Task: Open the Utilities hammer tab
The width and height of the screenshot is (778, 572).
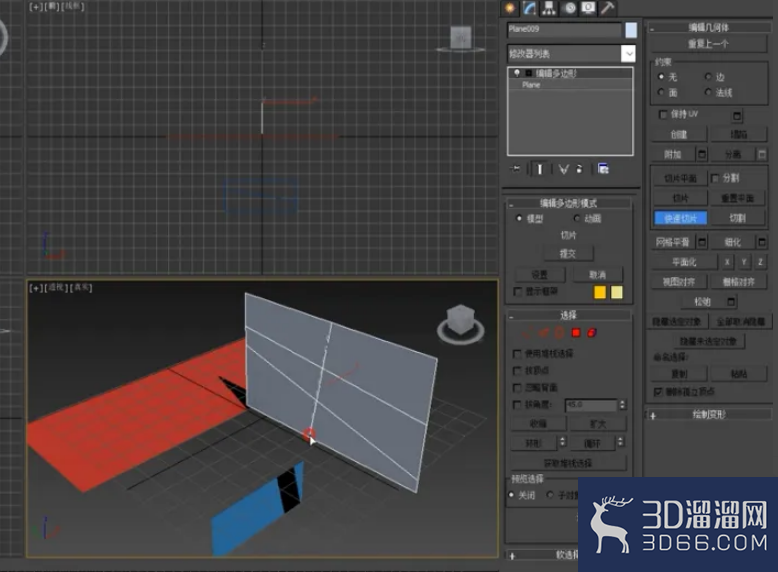Action: [608, 8]
